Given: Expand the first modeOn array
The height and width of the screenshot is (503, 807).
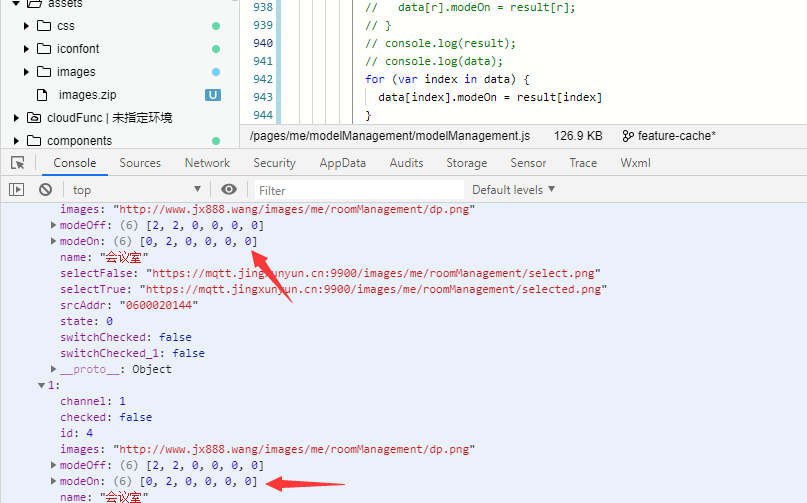Looking at the screenshot, I should [x=53, y=241].
